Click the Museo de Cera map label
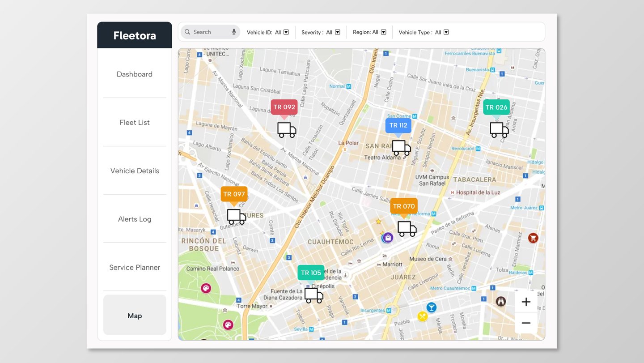This screenshot has height=363, width=644. 428,259
